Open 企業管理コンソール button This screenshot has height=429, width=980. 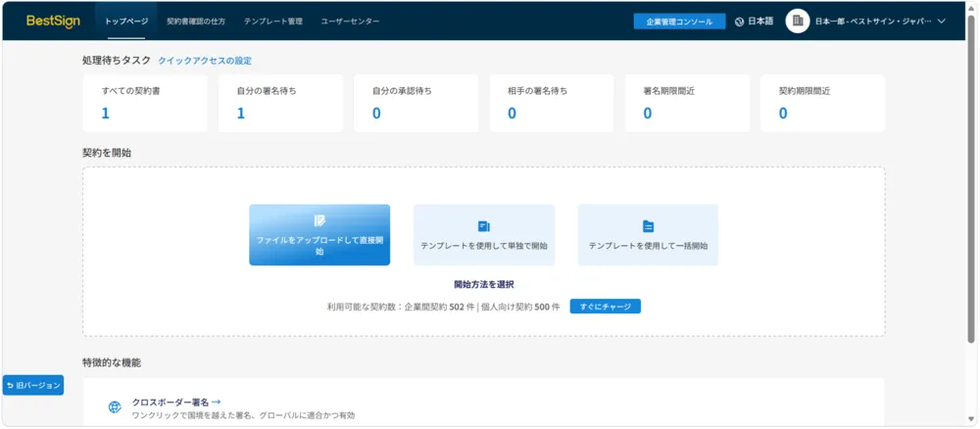[x=679, y=22]
